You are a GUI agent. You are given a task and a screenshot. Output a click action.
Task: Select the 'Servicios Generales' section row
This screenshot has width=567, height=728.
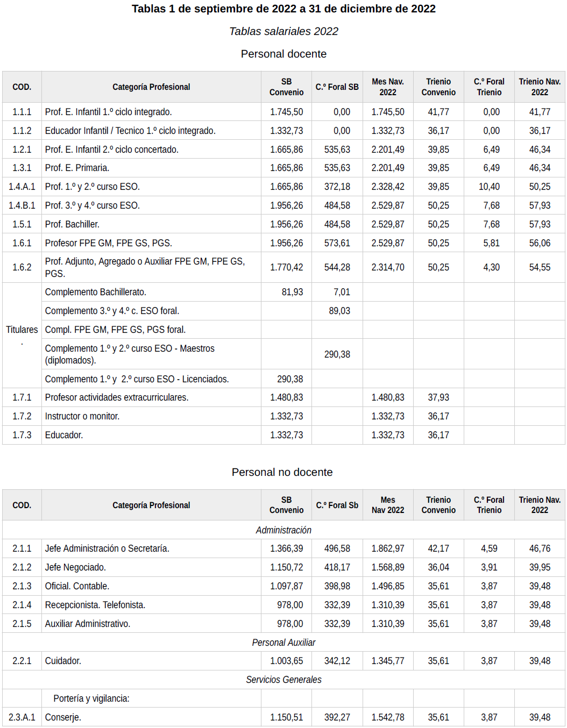click(x=283, y=680)
